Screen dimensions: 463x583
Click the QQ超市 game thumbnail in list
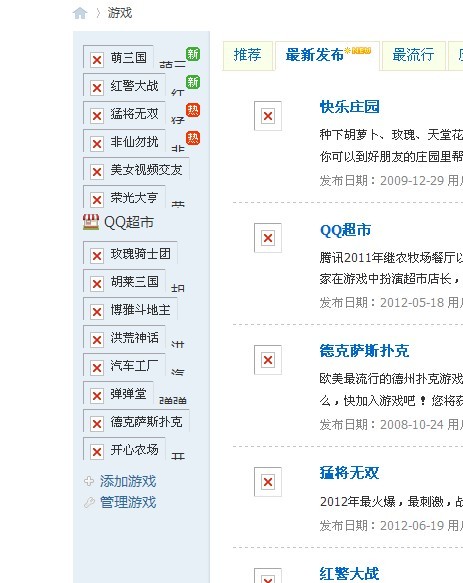click(268, 238)
